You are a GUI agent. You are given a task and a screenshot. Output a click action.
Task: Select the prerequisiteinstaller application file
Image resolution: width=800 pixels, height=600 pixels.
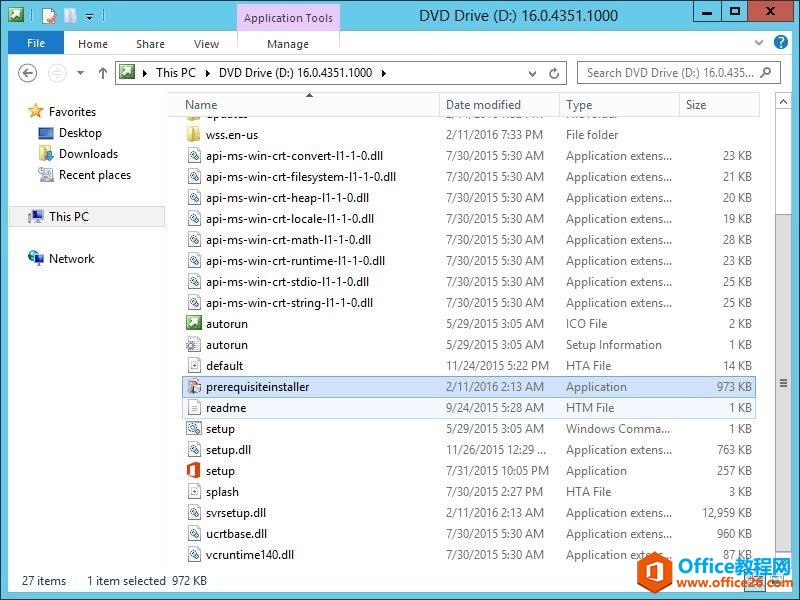(257, 387)
